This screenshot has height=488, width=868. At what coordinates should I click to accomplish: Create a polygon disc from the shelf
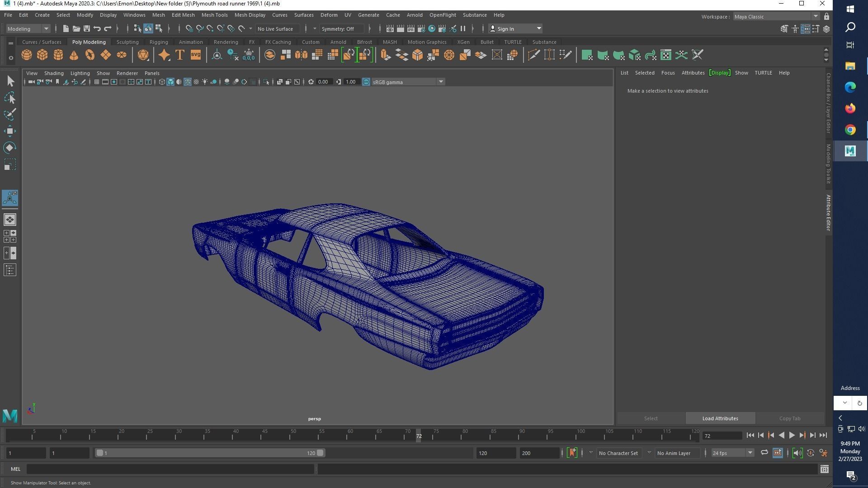[x=122, y=55]
